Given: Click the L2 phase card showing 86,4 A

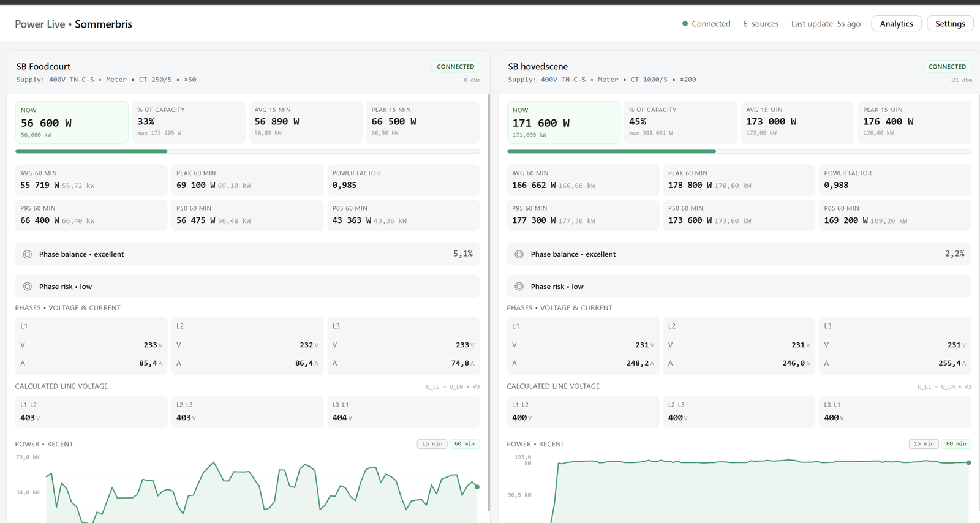Looking at the screenshot, I should 247,346.
